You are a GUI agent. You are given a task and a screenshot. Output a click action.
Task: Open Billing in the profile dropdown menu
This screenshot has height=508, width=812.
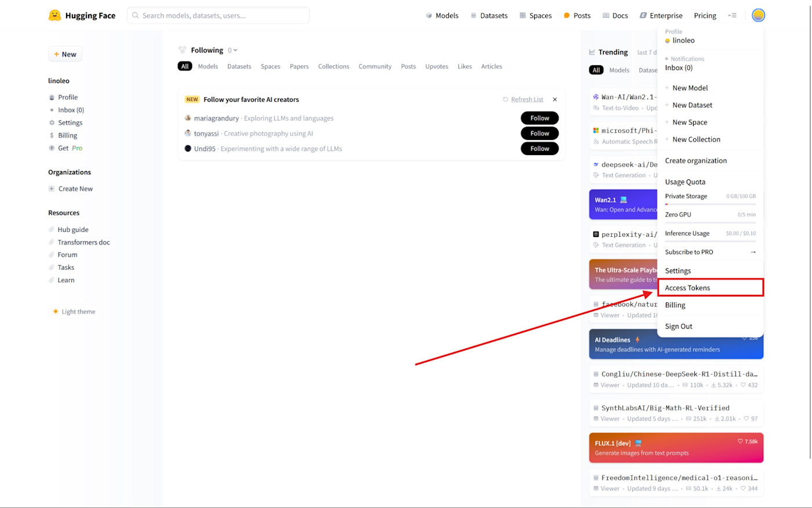pos(710,305)
